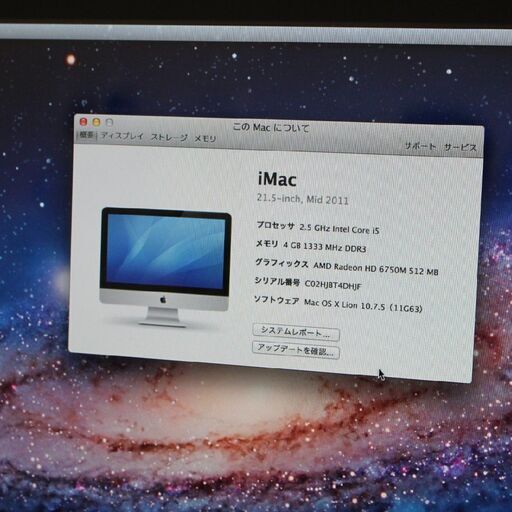Open the サポート section

[x=420, y=146]
